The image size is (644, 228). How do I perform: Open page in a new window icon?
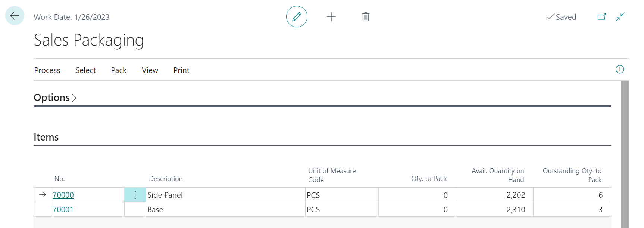[601, 17]
